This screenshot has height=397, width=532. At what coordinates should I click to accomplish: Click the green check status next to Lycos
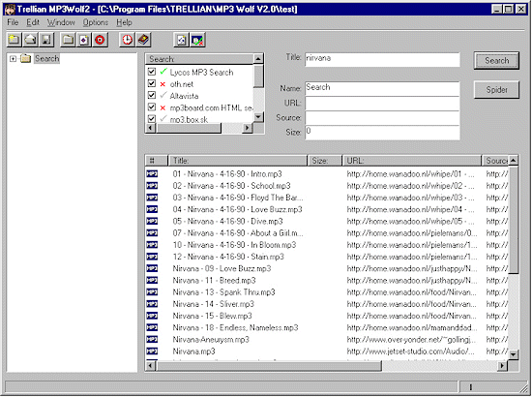tap(163, 72)
